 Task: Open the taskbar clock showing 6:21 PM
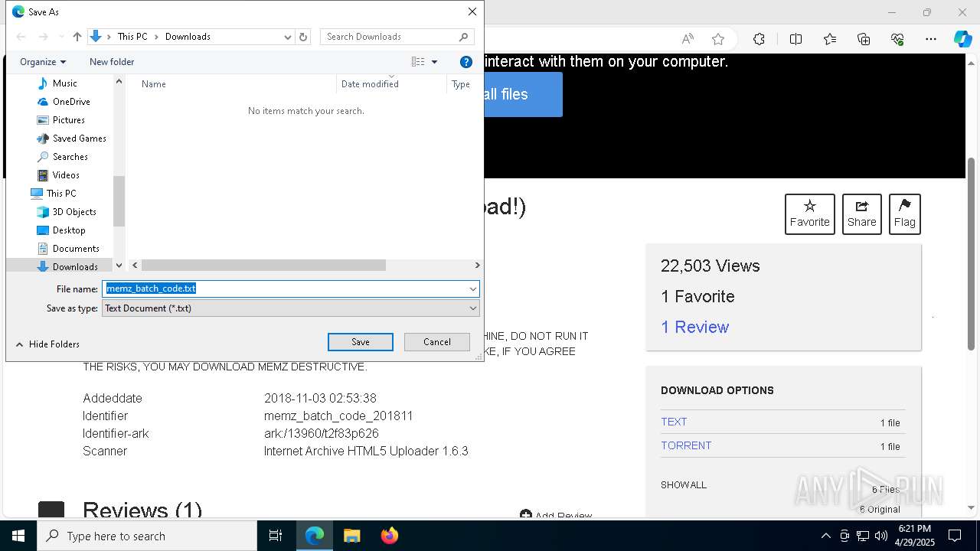tap(915, 536)
